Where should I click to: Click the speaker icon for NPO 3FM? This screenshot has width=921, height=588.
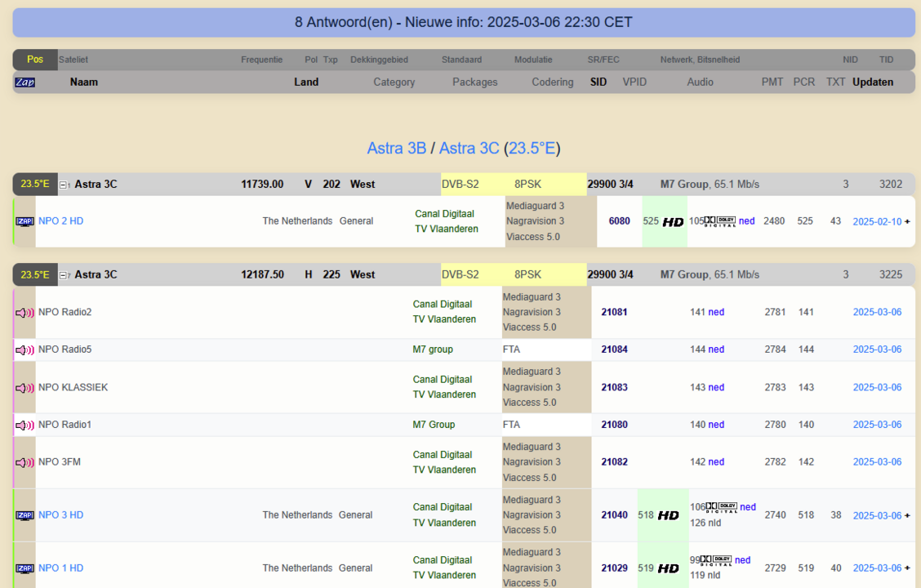tap(24, 462)
